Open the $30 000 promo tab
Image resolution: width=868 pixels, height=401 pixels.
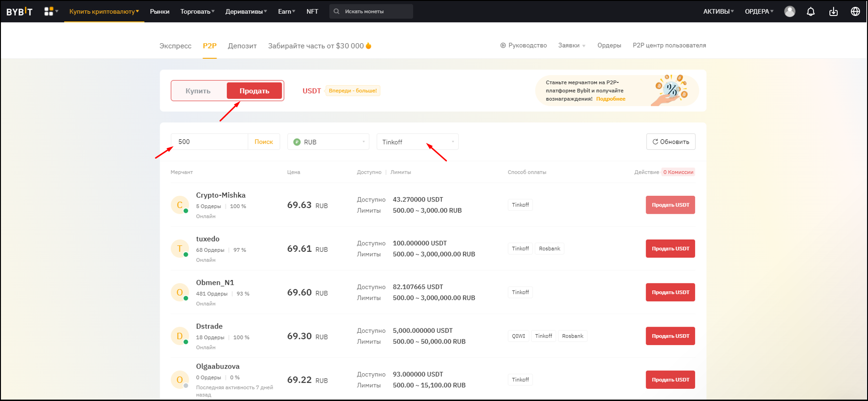point(320,46)
